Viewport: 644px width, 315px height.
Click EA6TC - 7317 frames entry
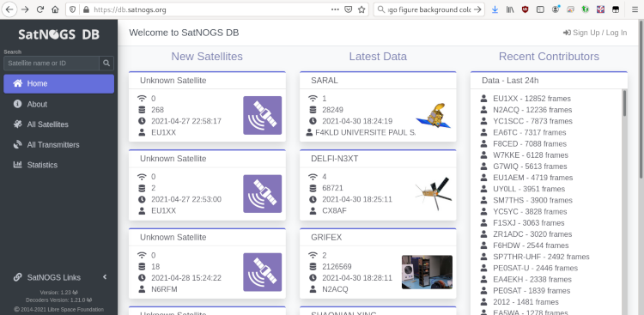pos(530,133)
